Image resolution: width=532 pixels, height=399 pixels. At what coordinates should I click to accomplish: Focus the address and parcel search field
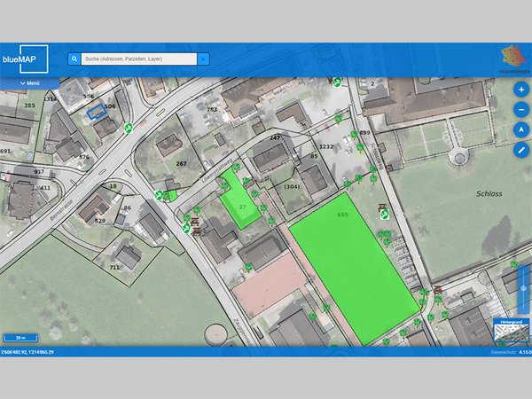pos(139,59)
